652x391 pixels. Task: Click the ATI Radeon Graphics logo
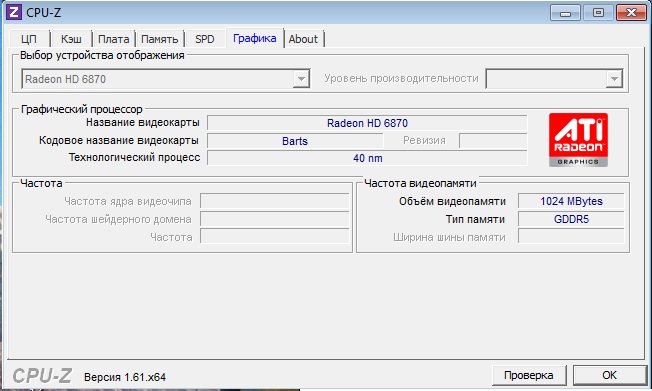(x=578, y=140)
